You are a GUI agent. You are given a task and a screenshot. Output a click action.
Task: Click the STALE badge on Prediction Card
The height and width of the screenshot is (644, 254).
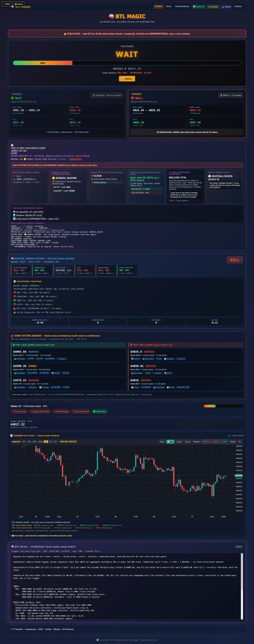point(239,547)
